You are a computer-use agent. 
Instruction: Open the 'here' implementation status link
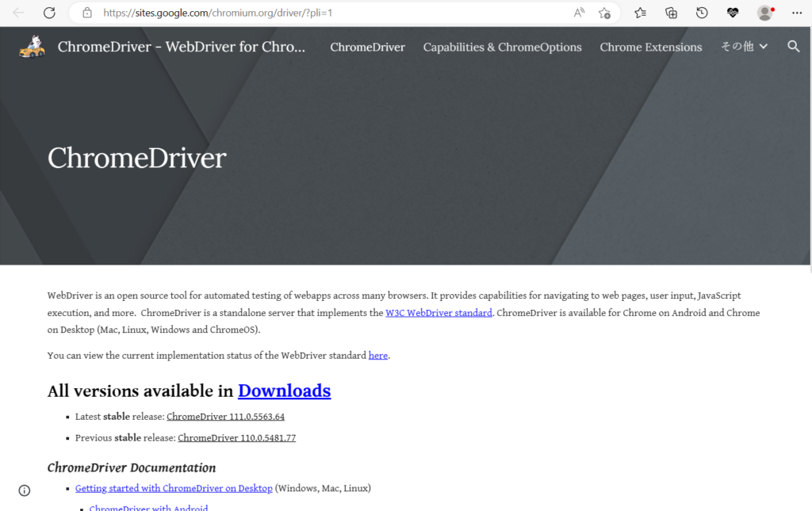coord(378,355)
